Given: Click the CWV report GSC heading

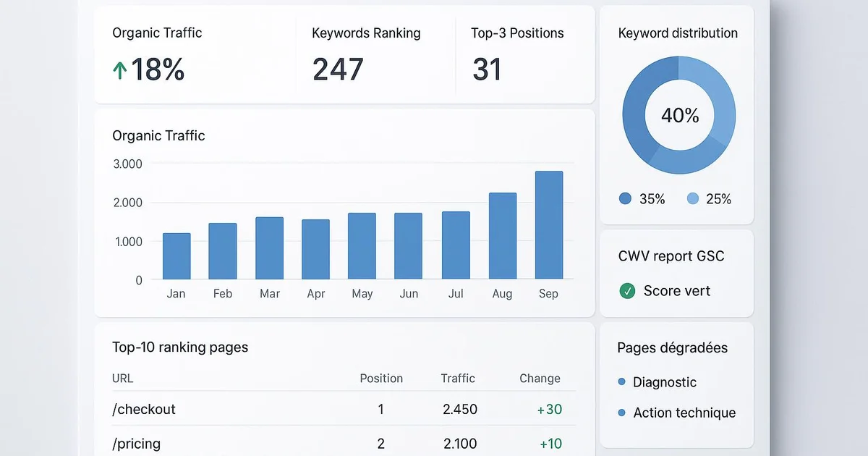Looking at the screenshot, I should point(671,256).
